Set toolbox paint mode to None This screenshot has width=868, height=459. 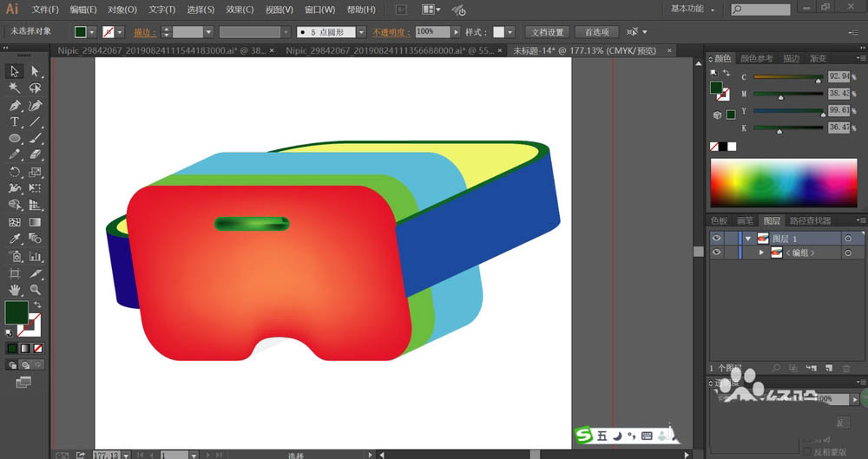coord(38,348)
